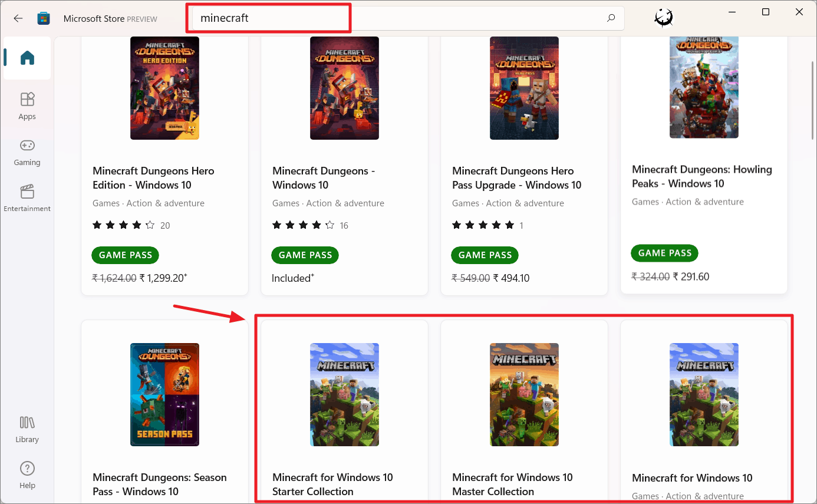Click GAME PASS badge on Hero Pass Upgrade
This screenshot has width=817, height=504.
(485, 255)
